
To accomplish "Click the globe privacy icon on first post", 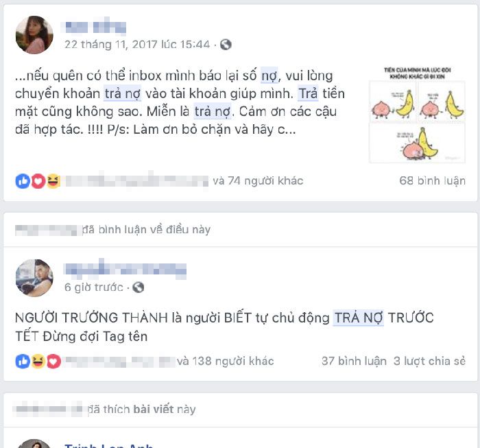I will [226, 45].
